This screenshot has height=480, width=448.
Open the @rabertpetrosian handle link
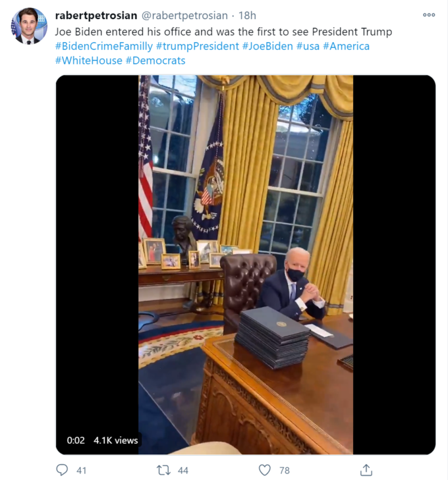(x=184, y=15)
